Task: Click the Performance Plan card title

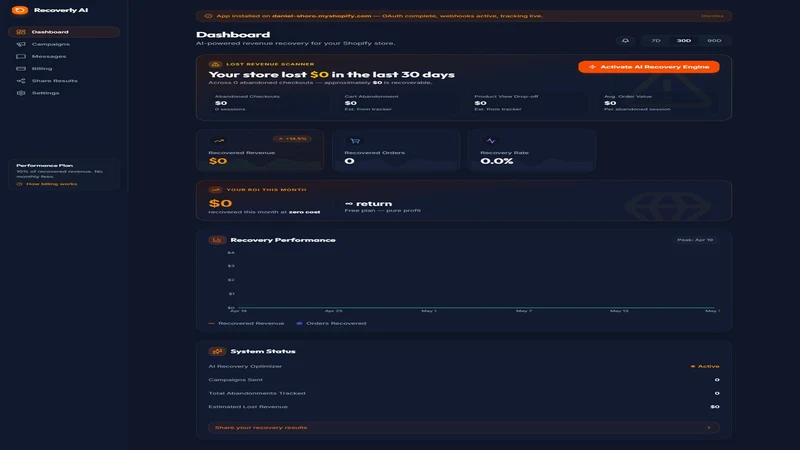Action: click(x=44, y=165)
